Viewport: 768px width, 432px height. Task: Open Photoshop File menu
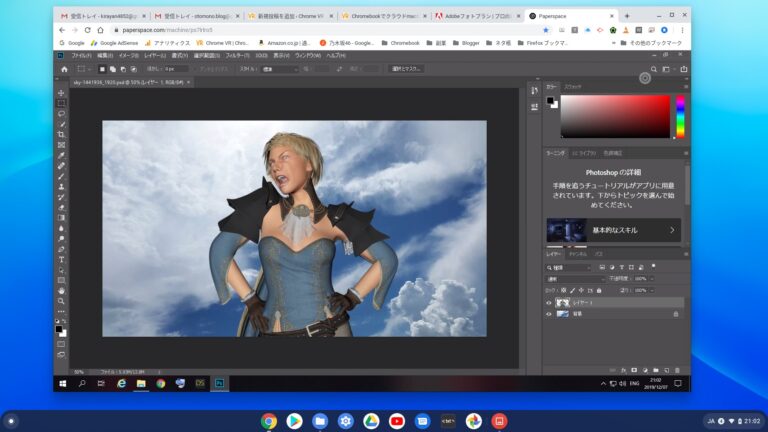[x=81, y=56]
